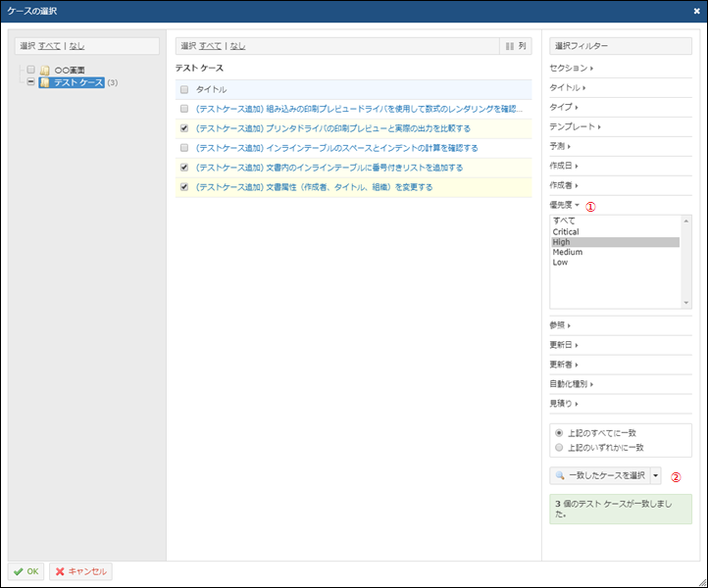The height and width of the screenshot is (588, 708).
Task: Click the priority listbox scrollbar down arrow
Action: point(685,304)
